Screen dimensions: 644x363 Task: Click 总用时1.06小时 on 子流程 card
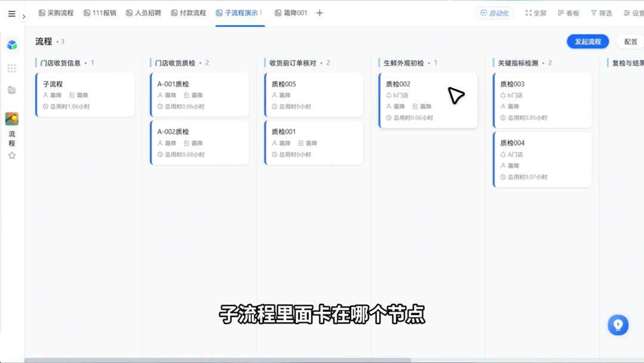(x=70, y=106)
